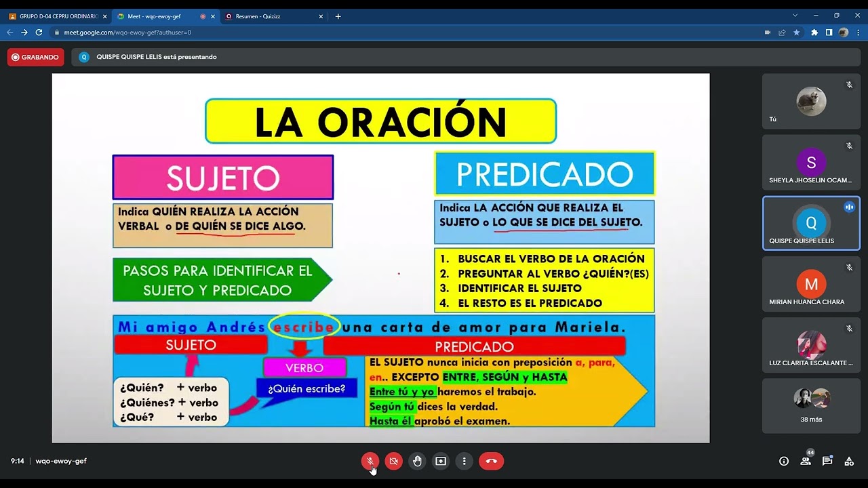Open Chrome profile avatar
This screenshot has height=488, width=868.
[844, 32]
